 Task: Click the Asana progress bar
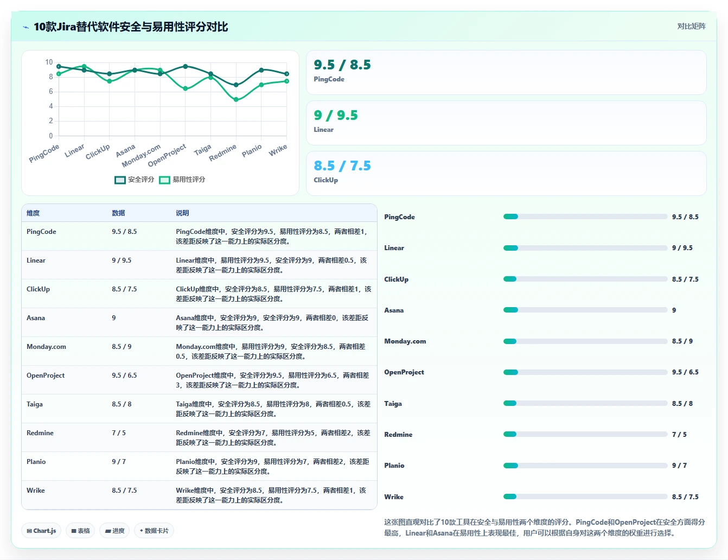[585, 310]
